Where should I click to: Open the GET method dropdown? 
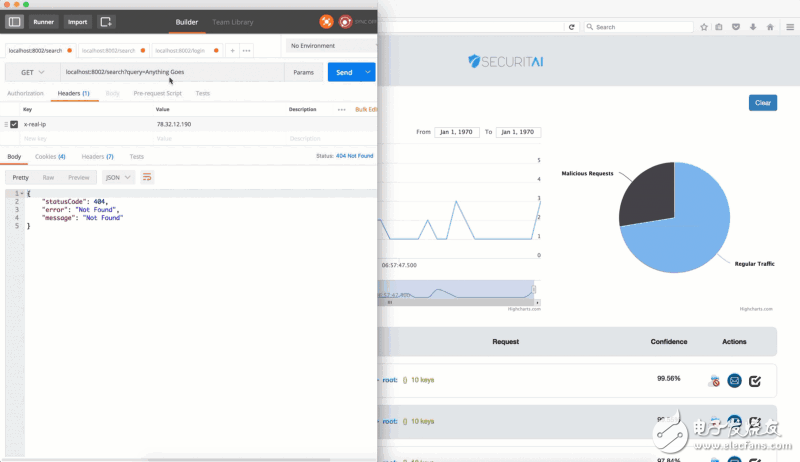[30, 72]
